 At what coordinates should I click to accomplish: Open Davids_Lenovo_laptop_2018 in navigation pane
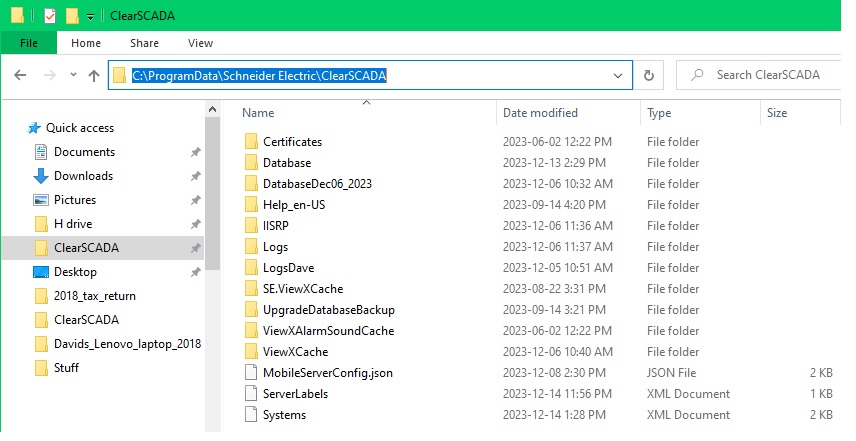tap(127, 344)
